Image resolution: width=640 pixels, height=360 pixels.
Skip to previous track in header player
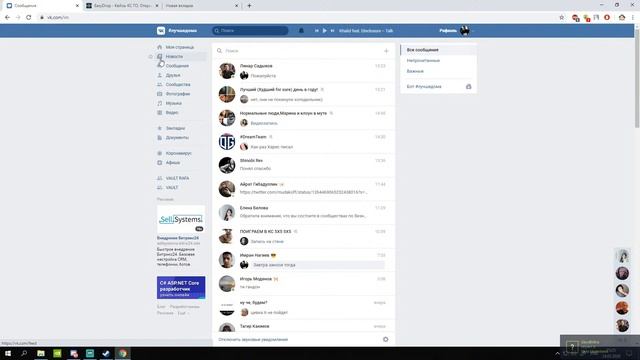coord(316,31)
